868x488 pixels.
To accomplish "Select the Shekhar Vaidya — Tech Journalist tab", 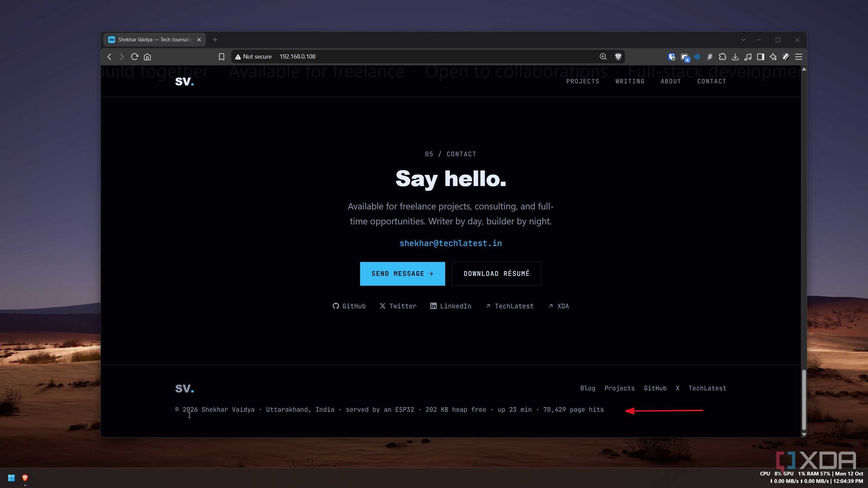I will point(155,40).
